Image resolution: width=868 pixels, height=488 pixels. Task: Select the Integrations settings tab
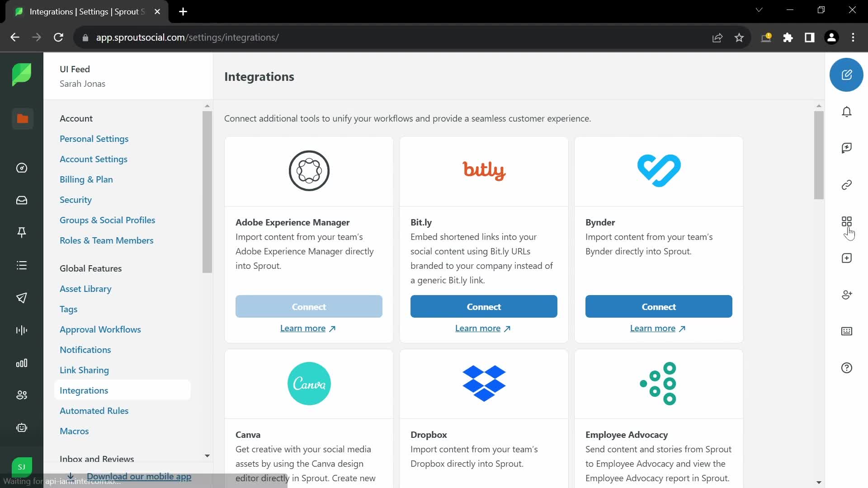tap(84, 390)
